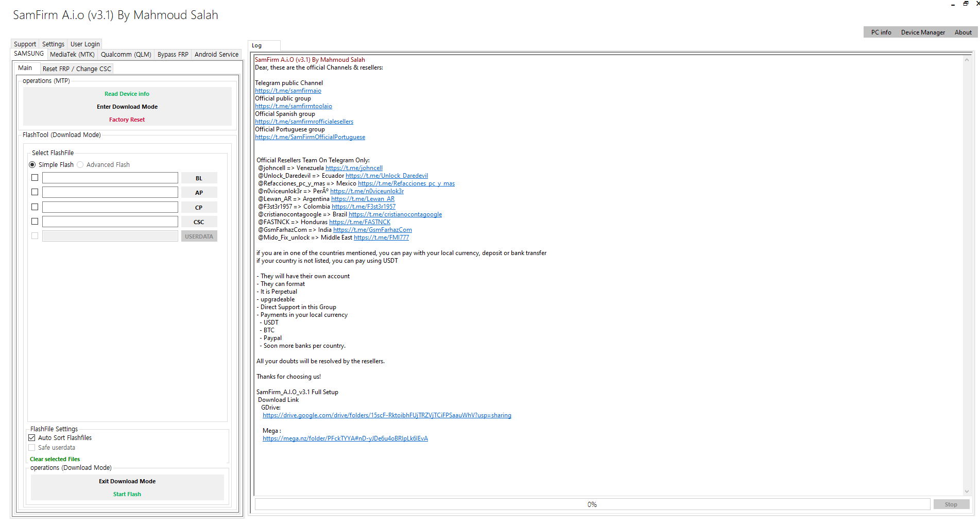Tick the BL file checkbox
Viewport: 980px width, 525px height.
(x=35, y=178)
